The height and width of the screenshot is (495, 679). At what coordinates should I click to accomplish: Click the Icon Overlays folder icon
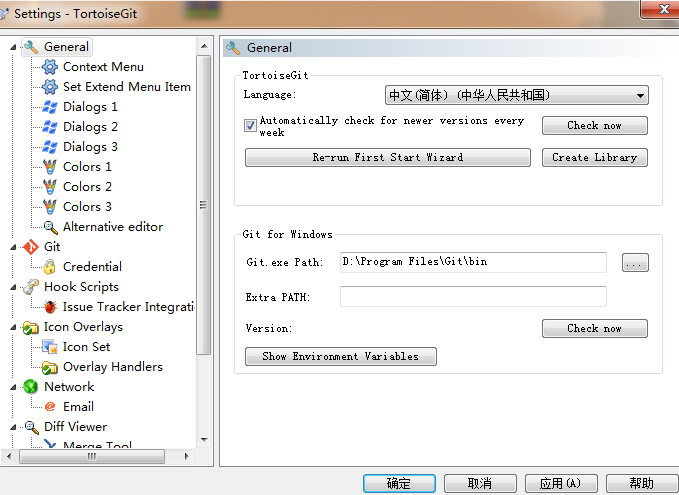(x=31, y=327)
